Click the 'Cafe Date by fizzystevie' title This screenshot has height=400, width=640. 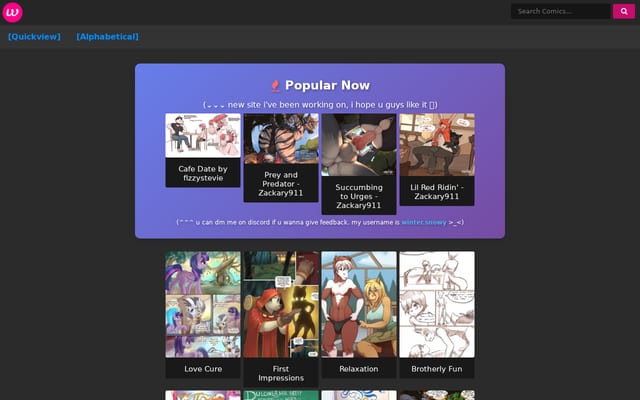coord(203,173)
